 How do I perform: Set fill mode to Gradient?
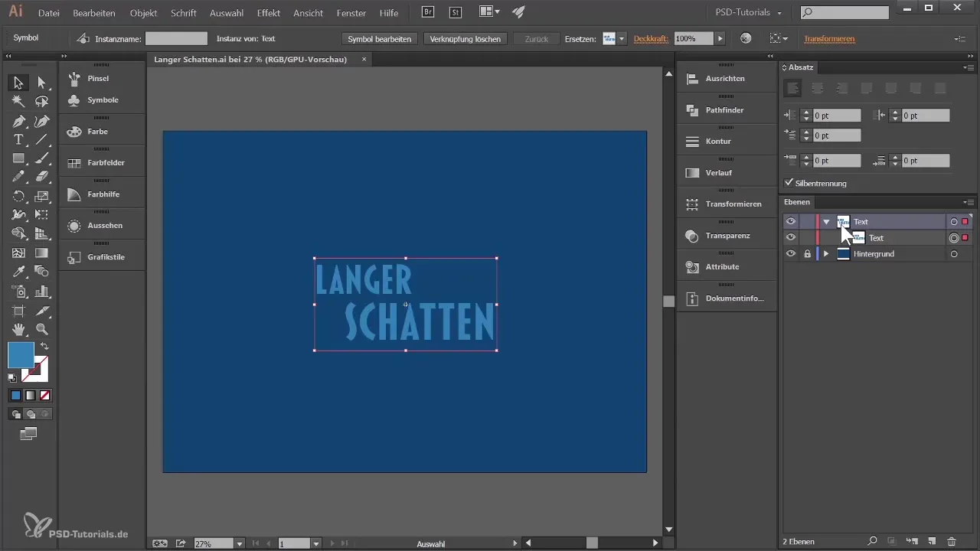point(30,396)
